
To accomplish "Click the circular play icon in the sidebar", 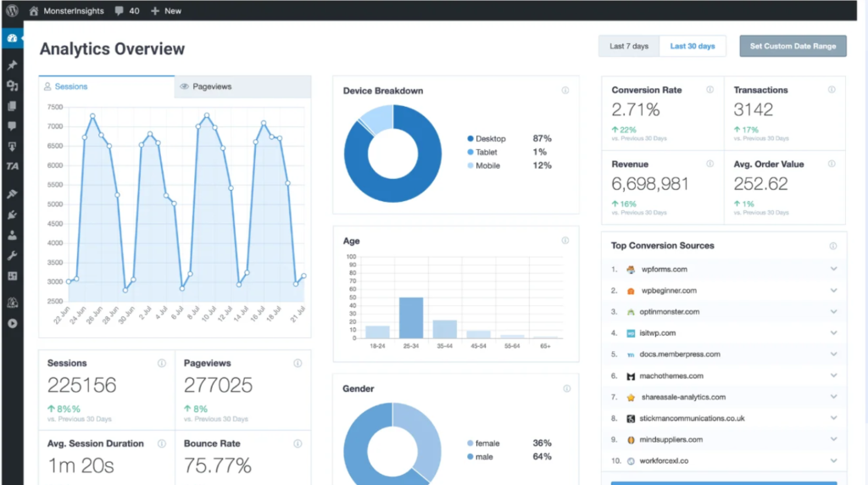I will point(12,323).
